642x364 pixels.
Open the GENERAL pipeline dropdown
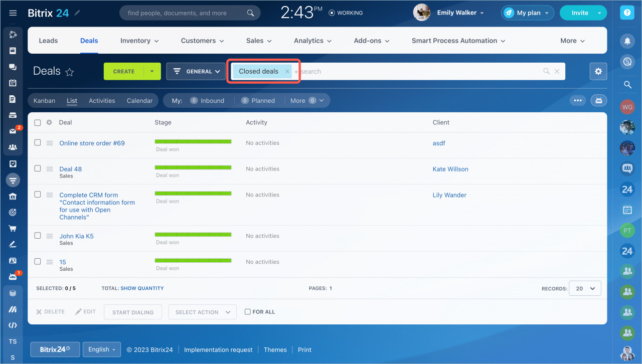click(196, 71)
